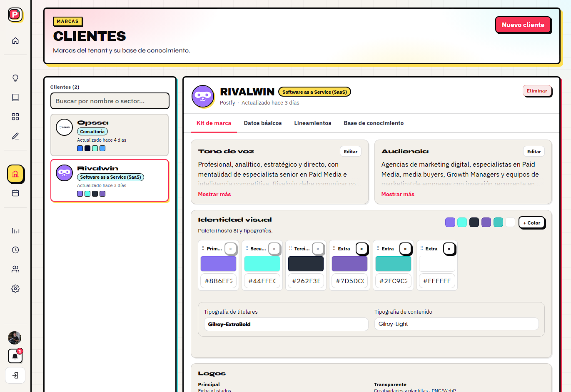This screenshot has width=571, height=392.
Task: Open the home icon in sidebar
Action: pos(15,40)
